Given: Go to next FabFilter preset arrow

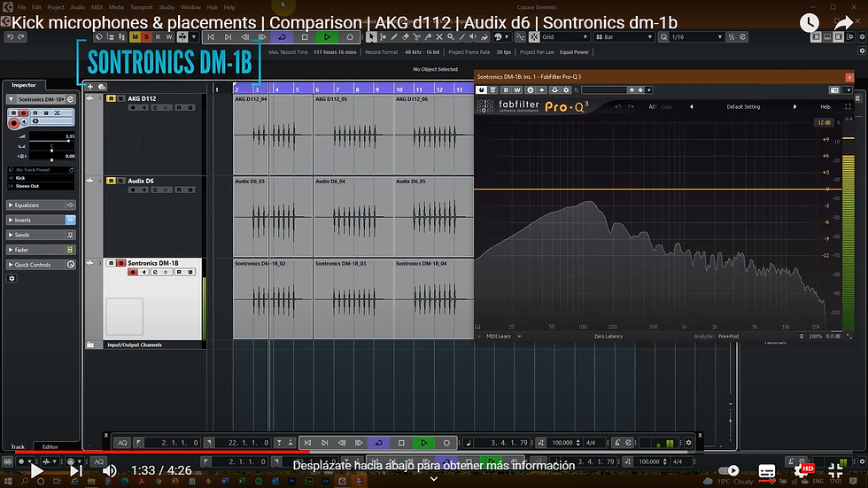Looking at the screenshot, I should (x=795, y=107).
